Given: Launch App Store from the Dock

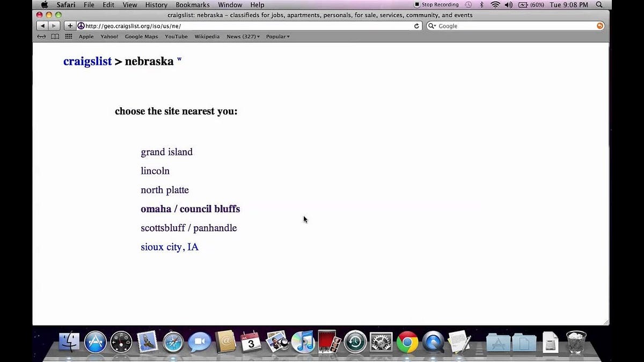Looking at the screenshot, I should (96, 342).
